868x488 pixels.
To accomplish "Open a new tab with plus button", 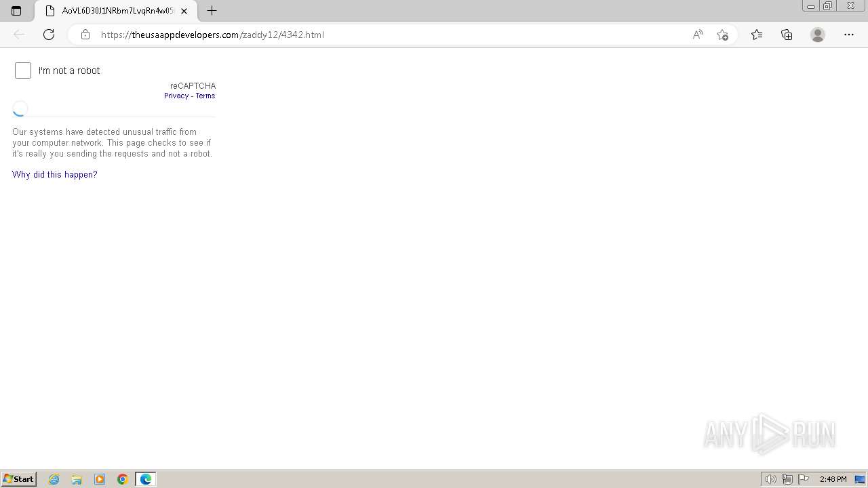I will [212, 11].
